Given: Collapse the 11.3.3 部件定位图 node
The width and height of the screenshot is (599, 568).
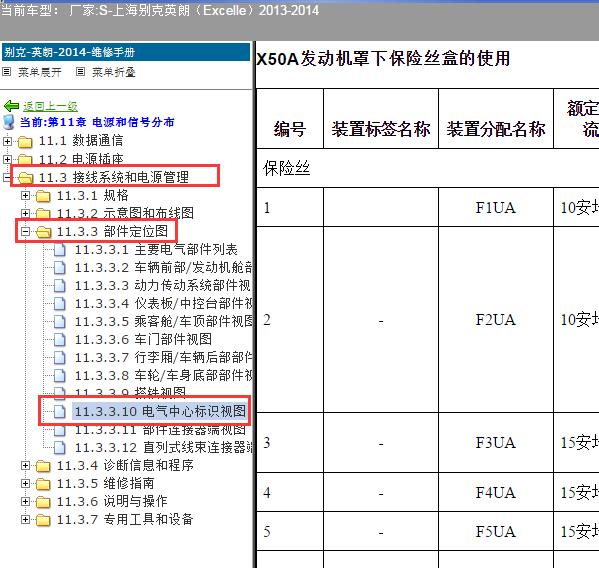Looking at the screenshot, I should click(25, 231).
